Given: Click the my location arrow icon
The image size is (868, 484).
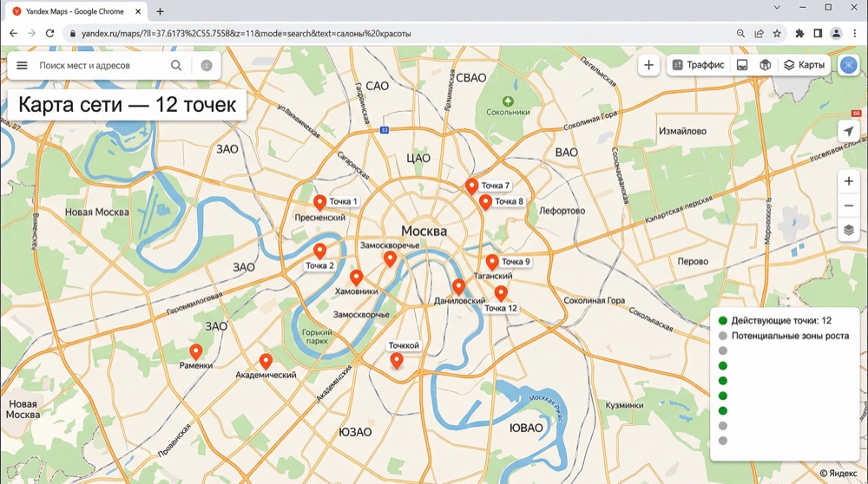Looking at the screenshot, I should [848, 131].
